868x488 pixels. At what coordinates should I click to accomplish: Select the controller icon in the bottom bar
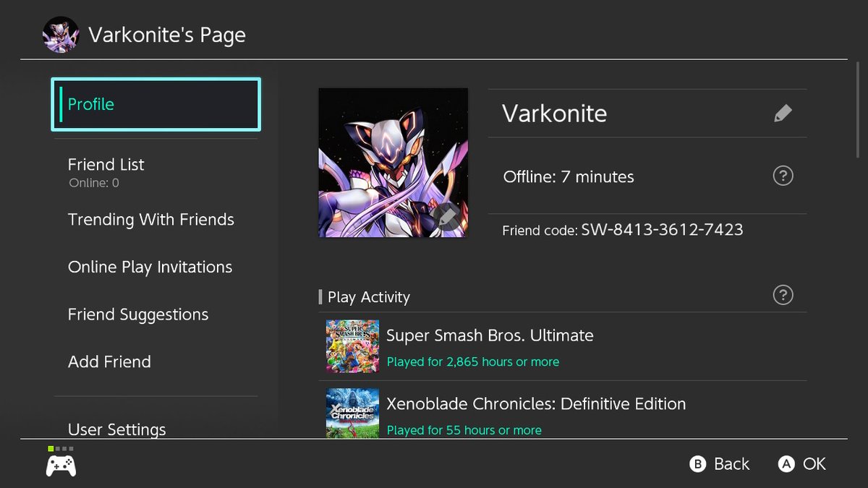click(x=61, y=466)
